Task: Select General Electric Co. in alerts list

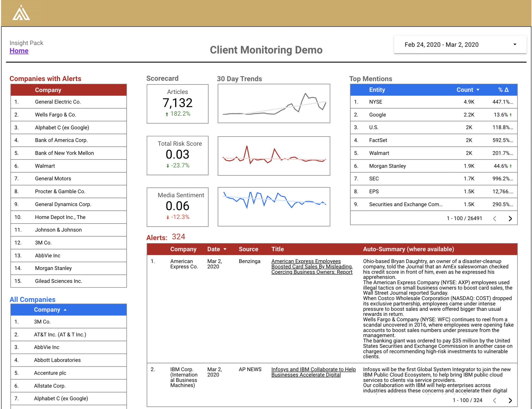Action: coord(69,102)
